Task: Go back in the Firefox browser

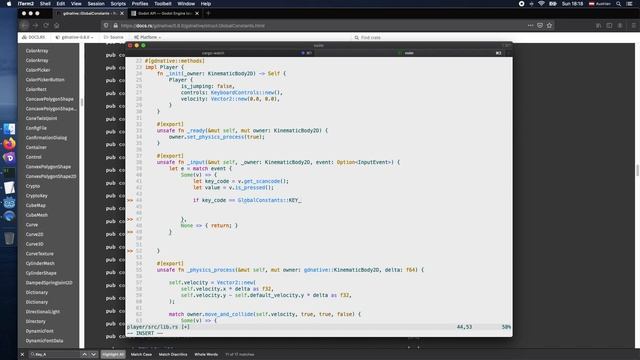Action: pos(24,25)
